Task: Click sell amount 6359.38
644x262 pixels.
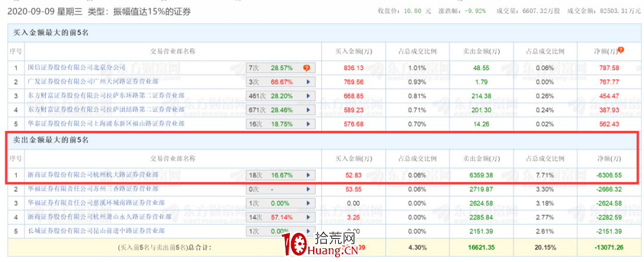Action: (482, 175)
